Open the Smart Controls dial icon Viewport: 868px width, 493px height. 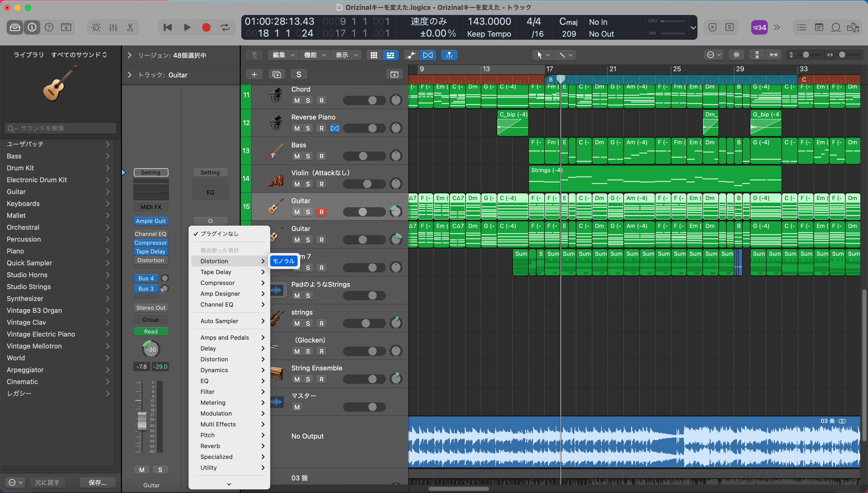pyautogui.click(x=96, y=27)
